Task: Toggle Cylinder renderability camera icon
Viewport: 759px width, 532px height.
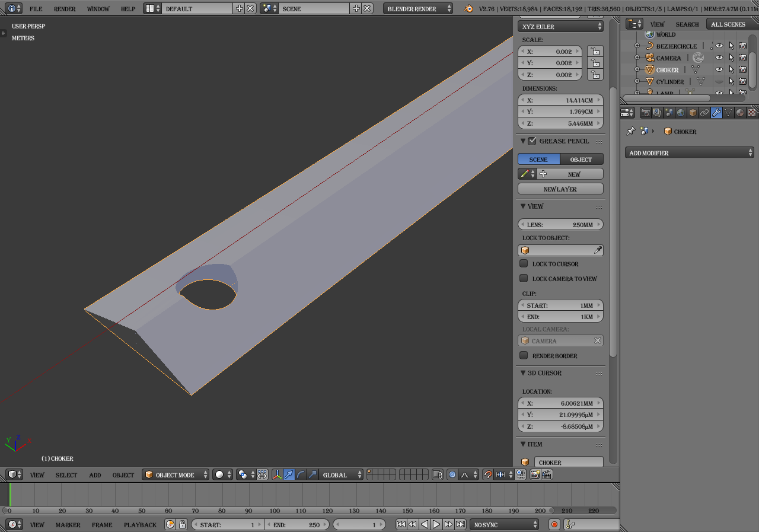Action: click(742, 81)
